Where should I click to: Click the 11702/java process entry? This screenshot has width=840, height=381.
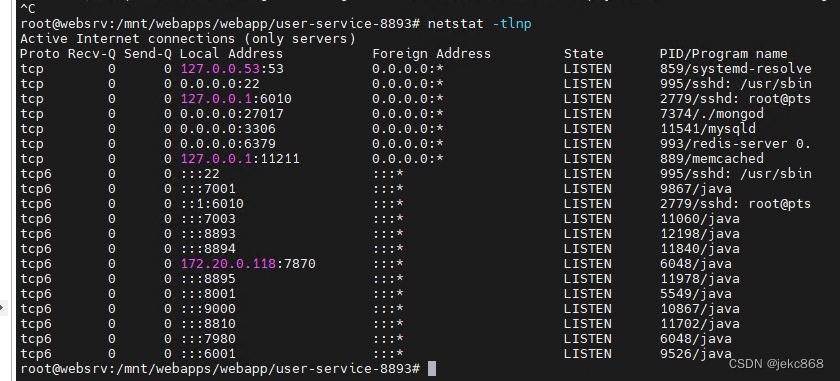coord(700,324)
